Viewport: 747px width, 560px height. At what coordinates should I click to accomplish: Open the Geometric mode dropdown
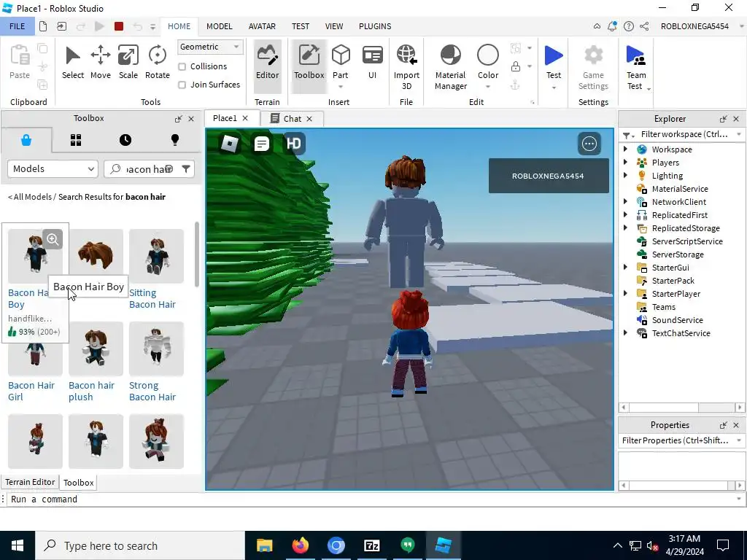coord(209,47)
